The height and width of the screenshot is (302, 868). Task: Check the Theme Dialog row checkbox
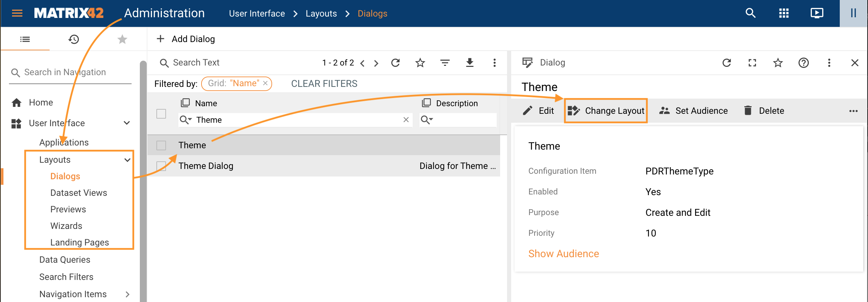(x=161, y=166)
